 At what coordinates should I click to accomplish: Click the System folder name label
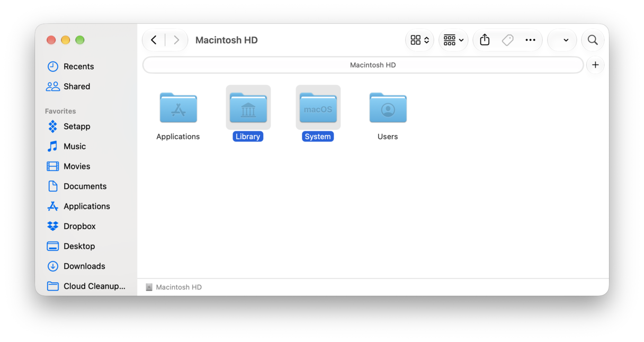point(318,137)
